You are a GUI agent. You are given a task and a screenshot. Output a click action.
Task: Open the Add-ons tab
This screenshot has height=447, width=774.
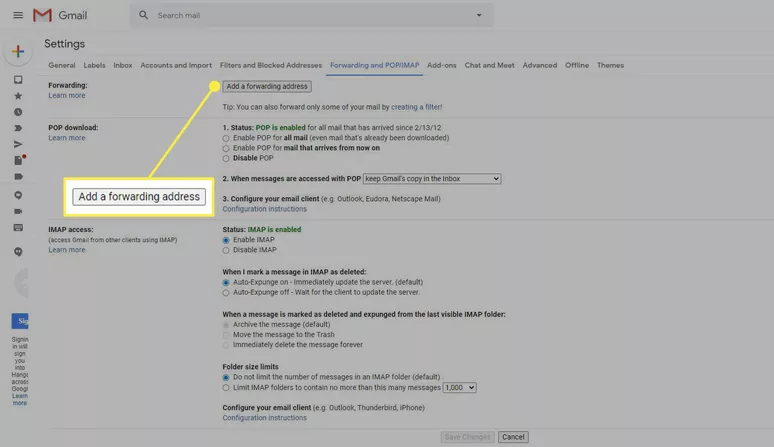tap(442, 65)
